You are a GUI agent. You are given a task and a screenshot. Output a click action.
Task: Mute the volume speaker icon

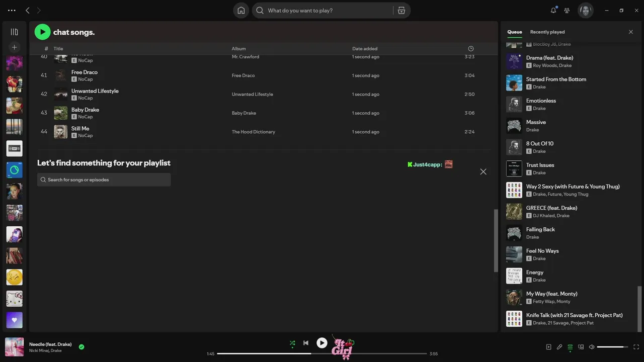[x=592, y=347]
